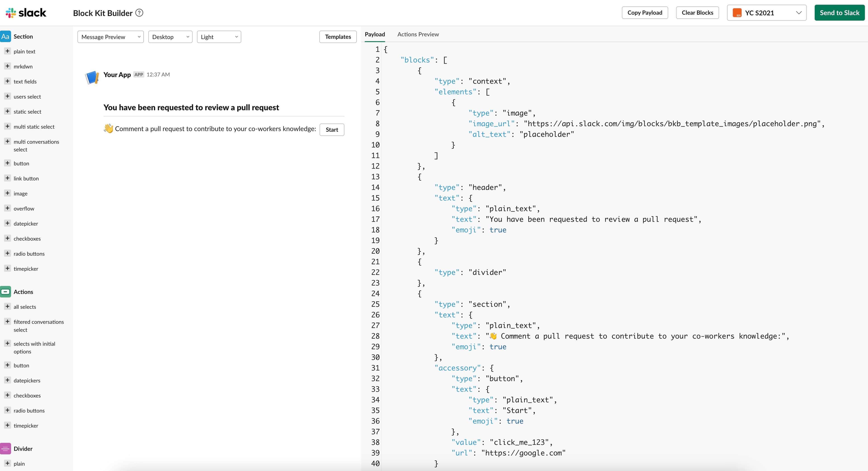Add an Actions all selects block with its plus icon
This screenshot has height=471, width=868.
coord(7,306)
